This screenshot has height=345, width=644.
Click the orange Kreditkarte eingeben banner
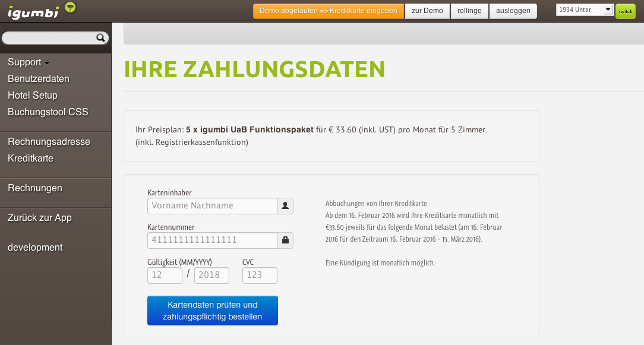[x=327, y=11]
